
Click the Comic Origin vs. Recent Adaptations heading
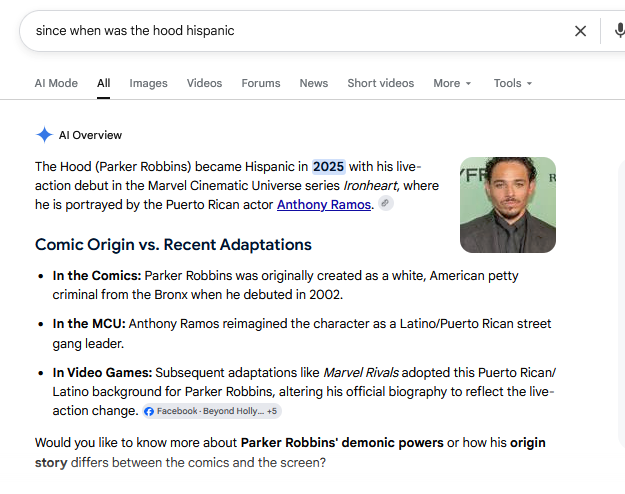pyautogui.click(x=173, y=245)
